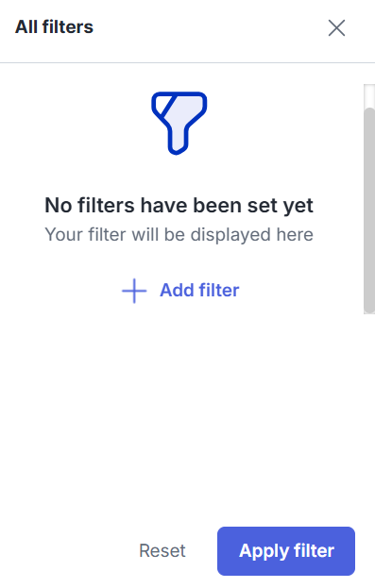Dismiss the filter panel with the X icon
This screenshot has width=375, height=588.
point(336,28)
